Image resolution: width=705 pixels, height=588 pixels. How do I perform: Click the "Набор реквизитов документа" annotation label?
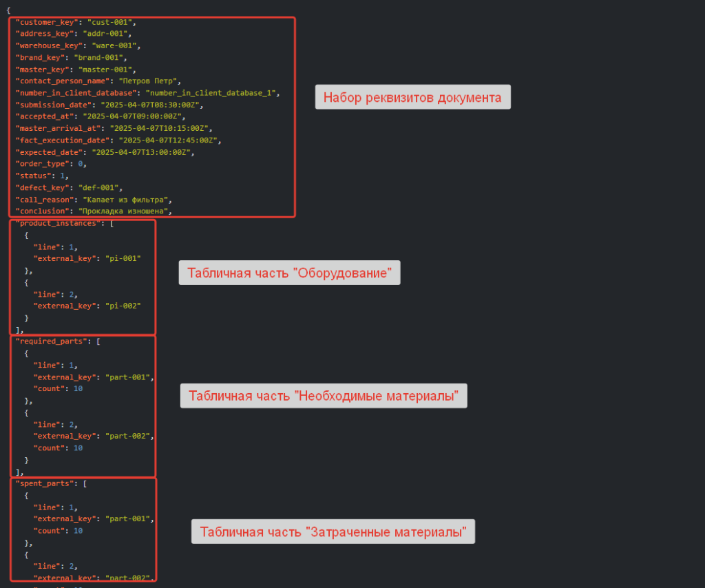pyautogui.click(x=412, y=97)
